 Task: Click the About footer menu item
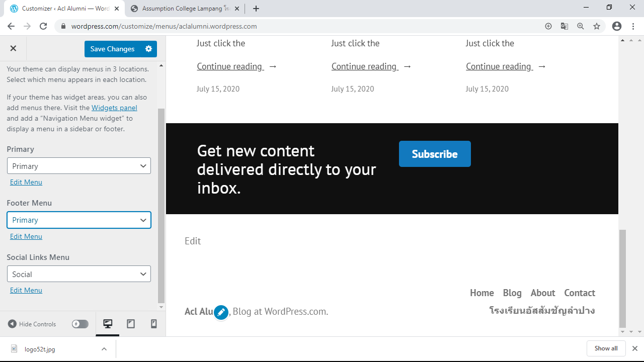tap(542, 293)
